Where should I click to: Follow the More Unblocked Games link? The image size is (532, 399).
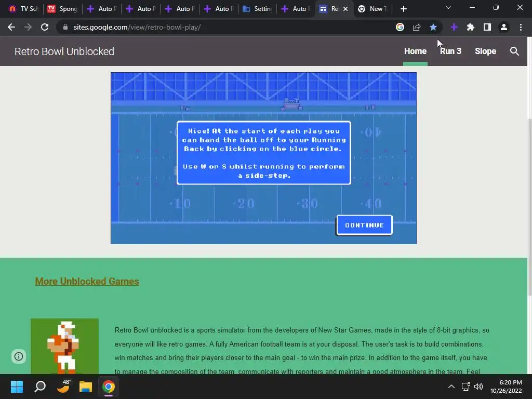coord(87,281)
